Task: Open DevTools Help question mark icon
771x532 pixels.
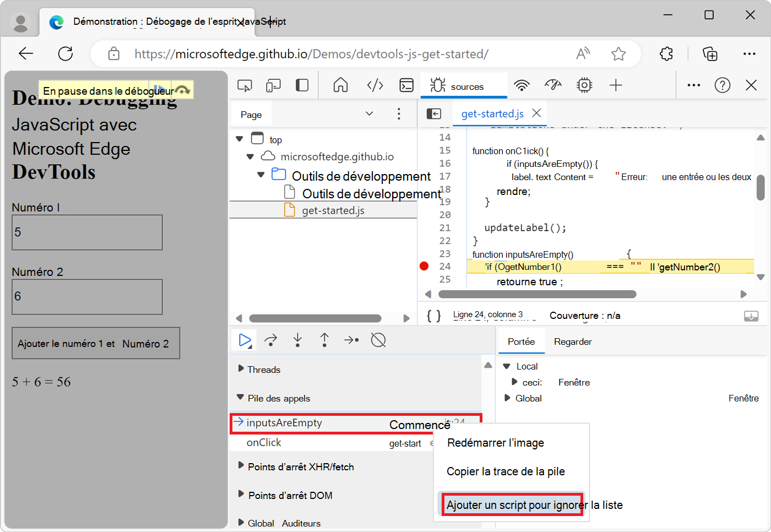Action: pos(723,85)
